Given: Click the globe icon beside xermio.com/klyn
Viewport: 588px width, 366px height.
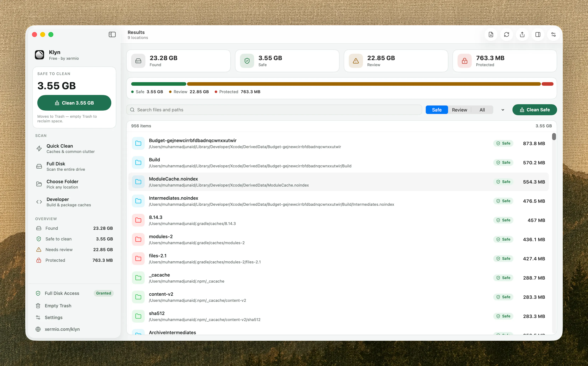Looking at the screenshot, I should (38, 329).
